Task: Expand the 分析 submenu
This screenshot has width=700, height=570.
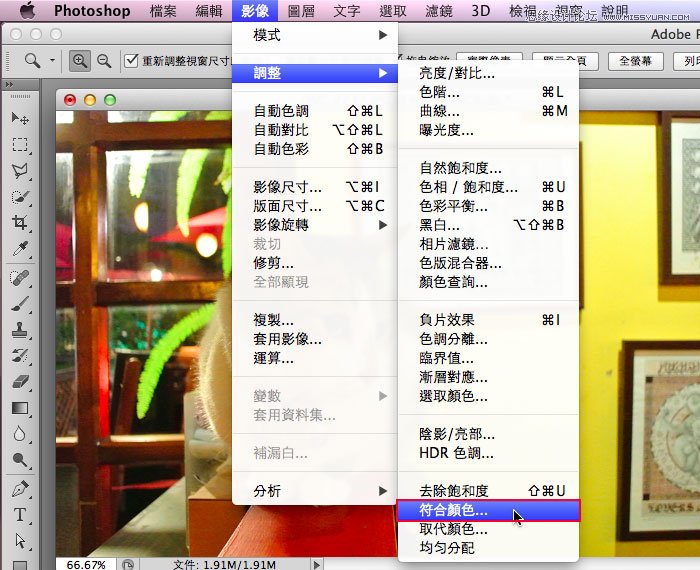Action: point(315,491)
